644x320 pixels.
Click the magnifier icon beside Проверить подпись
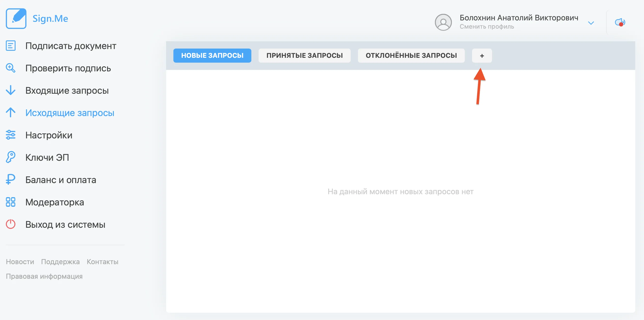click(10, 68)
